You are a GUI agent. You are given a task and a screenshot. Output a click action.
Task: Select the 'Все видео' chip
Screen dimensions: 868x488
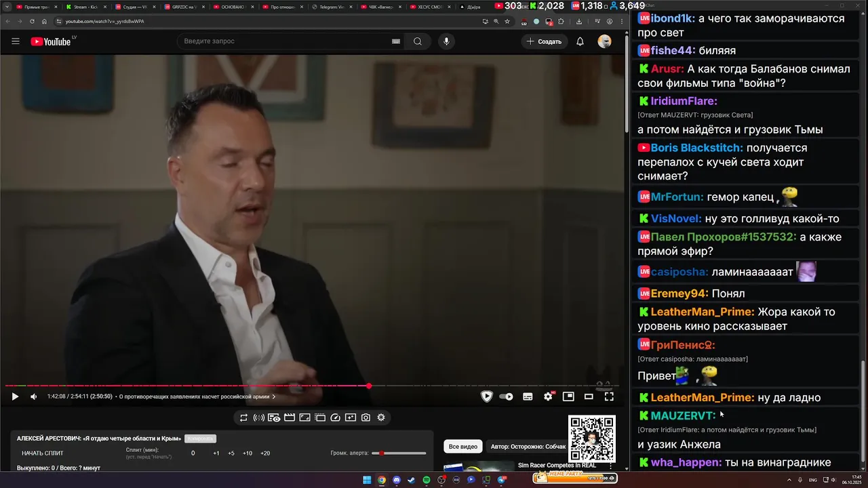pyautogui.click(x=463, y=447)
